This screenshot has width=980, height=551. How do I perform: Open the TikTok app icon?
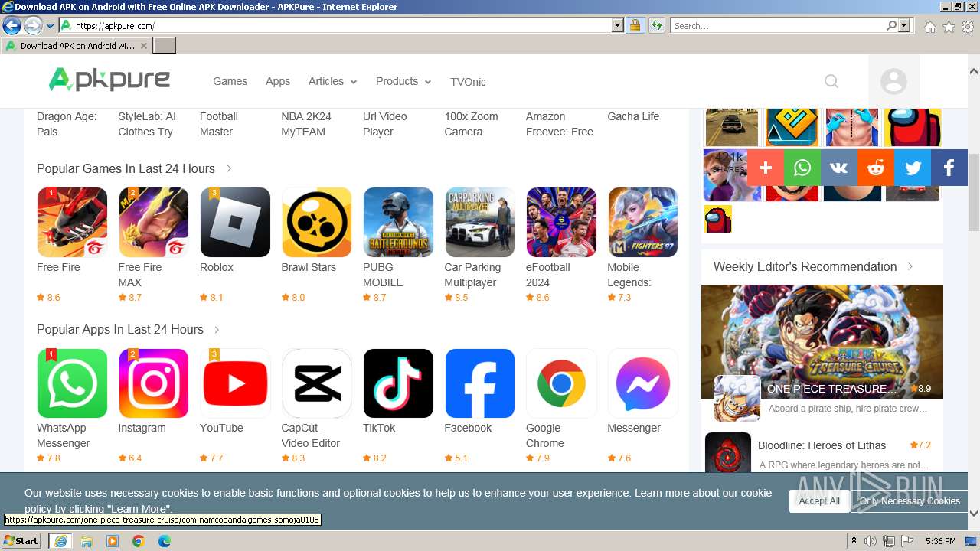point(398,383)
